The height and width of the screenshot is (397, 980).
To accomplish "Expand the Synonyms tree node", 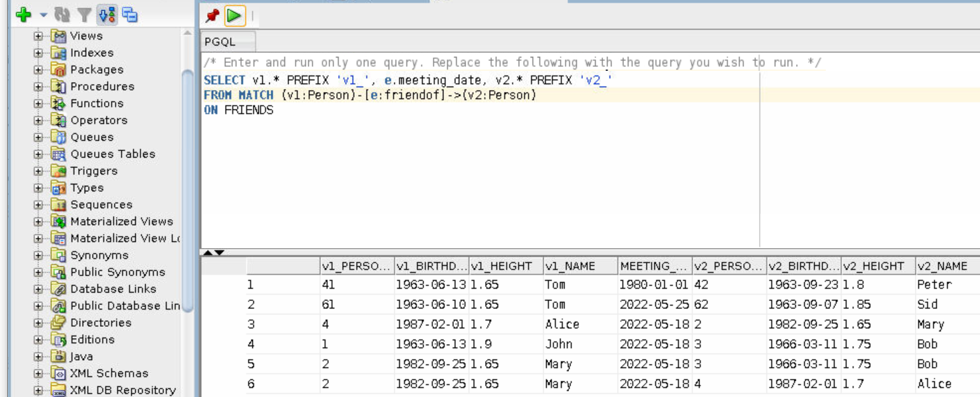I will 38,255.
